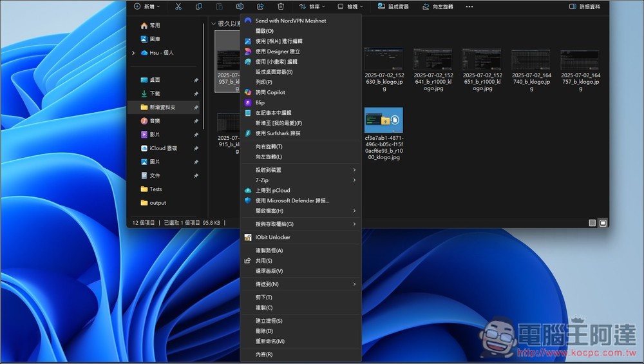
Task: Open the 排序 Sort dropdown
Action: tap(312, 6)
